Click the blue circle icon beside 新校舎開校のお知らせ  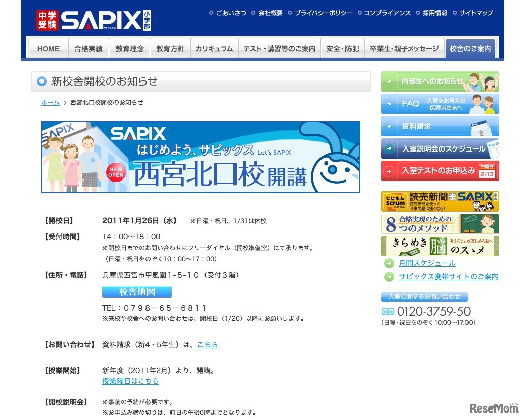pos(42,81)
